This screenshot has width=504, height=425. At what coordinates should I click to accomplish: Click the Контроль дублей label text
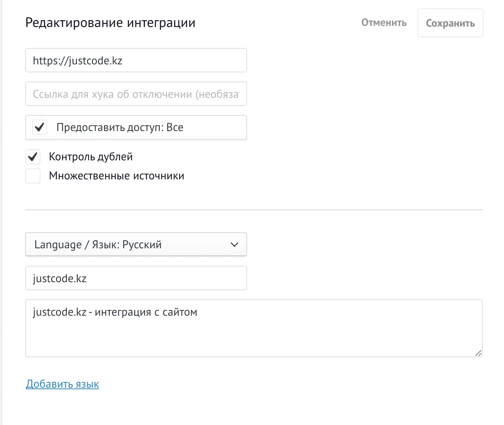pos(91,157)
